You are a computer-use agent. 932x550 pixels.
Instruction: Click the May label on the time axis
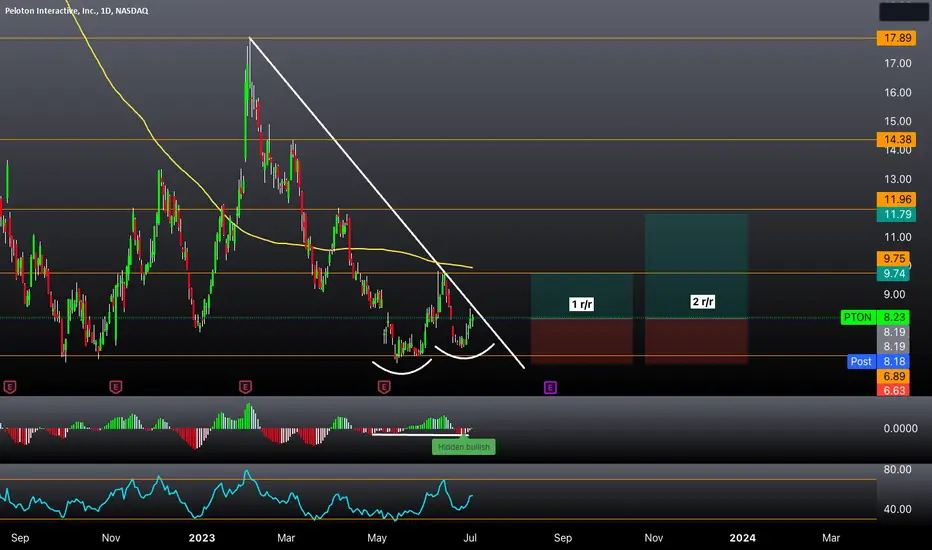[377, 538]
